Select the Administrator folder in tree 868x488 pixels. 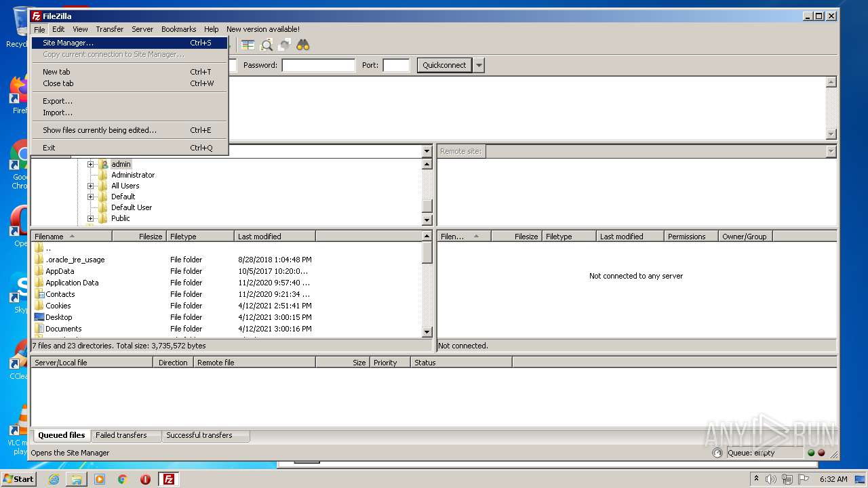point(133,175)
